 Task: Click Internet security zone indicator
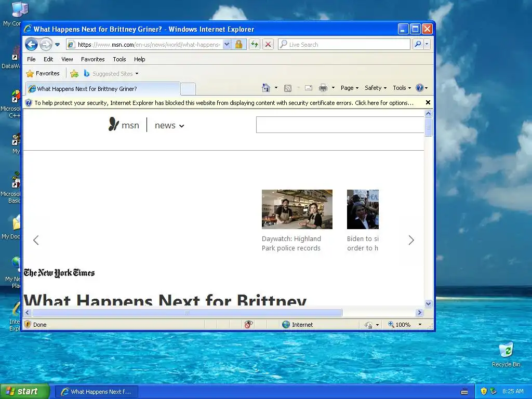click(x=298, y=324)
